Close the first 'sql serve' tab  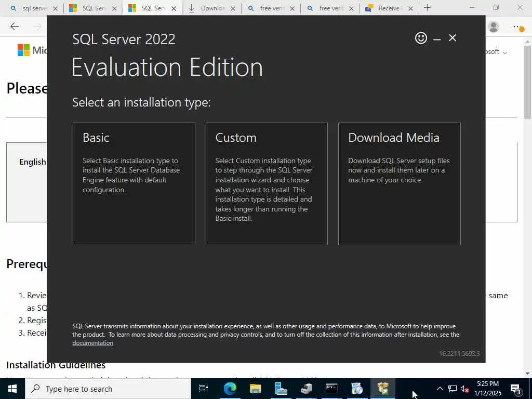55,8
